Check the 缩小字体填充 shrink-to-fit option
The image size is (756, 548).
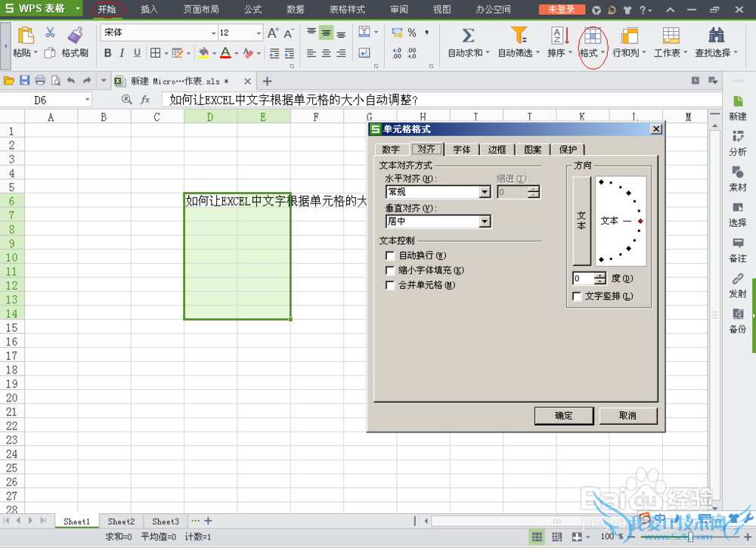tap(390, 271)
